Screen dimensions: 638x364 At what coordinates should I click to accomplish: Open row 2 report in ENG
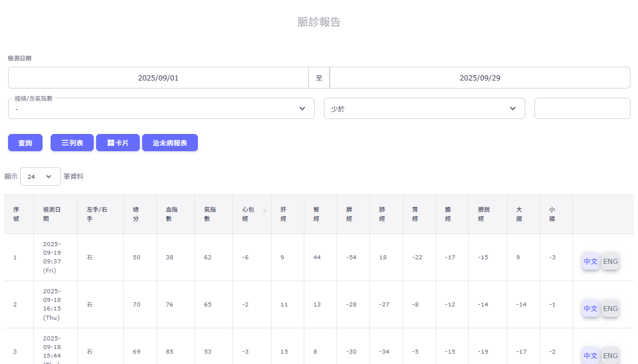[610, 309]
